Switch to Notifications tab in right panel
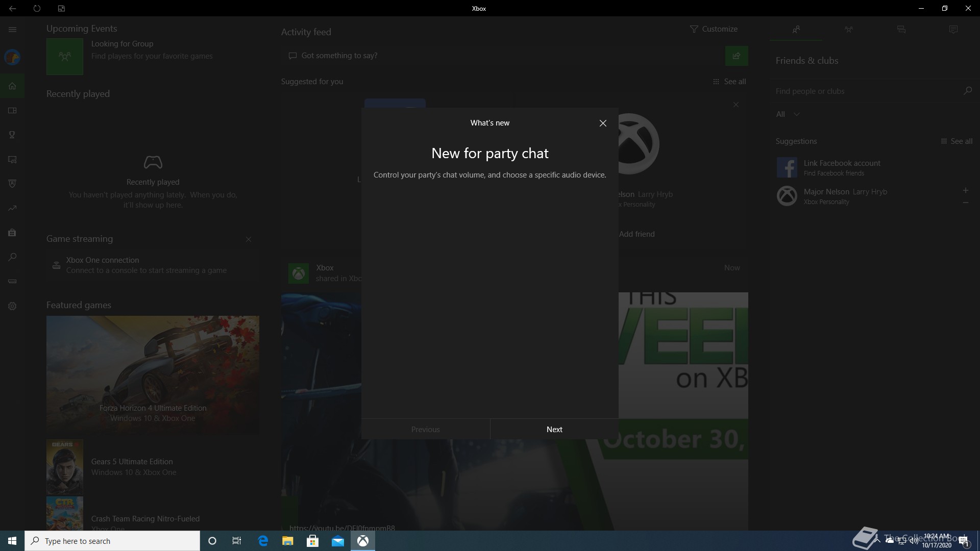Viewport: 980px width, 551px height. tap(953, 30)
